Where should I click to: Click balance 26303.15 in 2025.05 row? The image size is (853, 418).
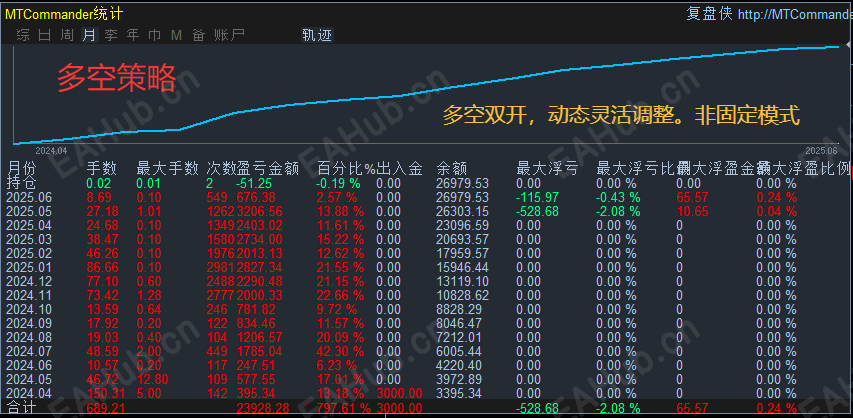(462, 211)
